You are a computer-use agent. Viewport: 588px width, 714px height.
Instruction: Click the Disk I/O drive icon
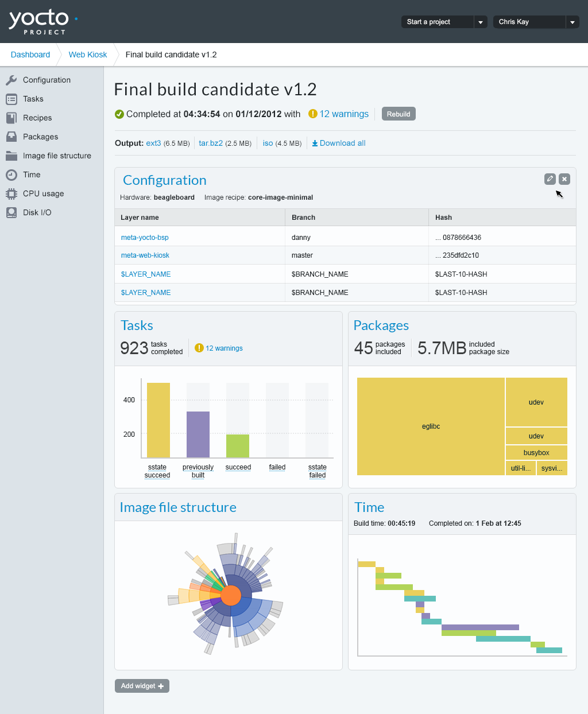(11, 213)
